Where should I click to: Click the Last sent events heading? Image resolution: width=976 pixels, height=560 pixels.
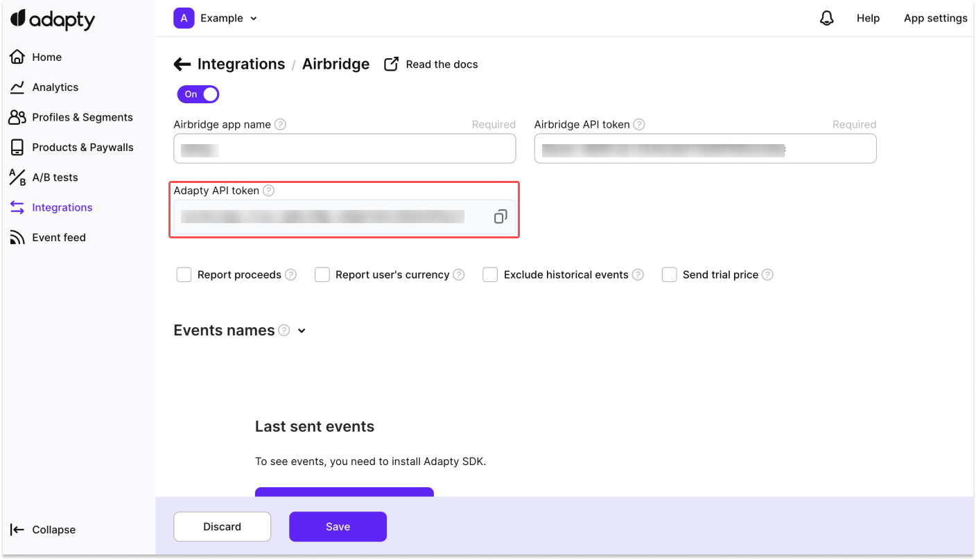click(x=315, y=427)
